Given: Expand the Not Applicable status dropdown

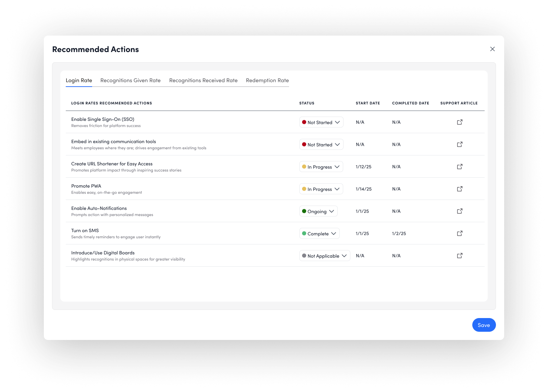Looking at the screenshot, I should click(324, 256).
